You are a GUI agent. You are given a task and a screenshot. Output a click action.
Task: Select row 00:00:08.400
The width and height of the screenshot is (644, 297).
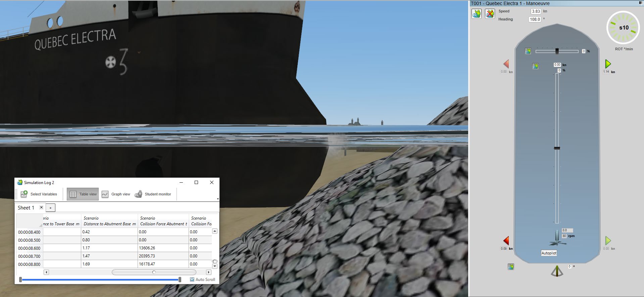pyautogui.click(x=30, y=232)
